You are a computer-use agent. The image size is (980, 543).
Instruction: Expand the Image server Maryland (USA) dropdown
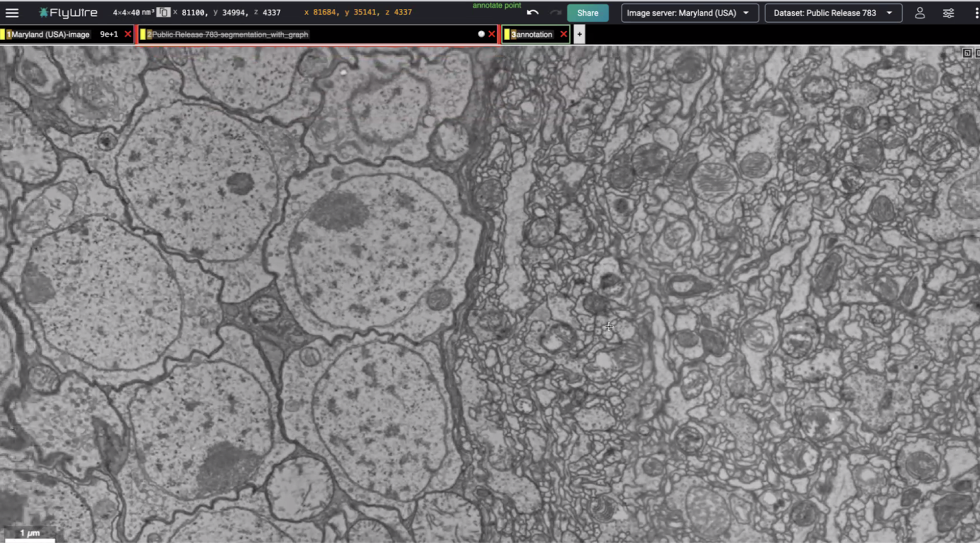tap(689, 13)
